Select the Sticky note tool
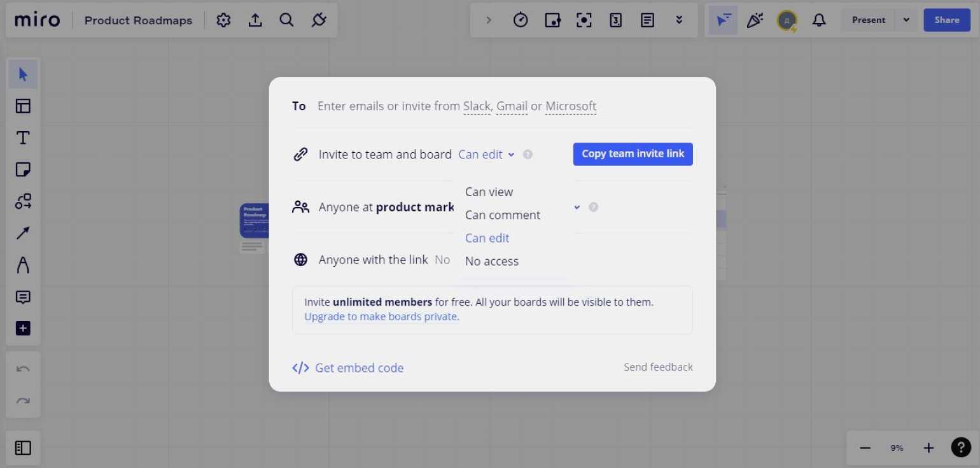The width and height of the screenshot is (980, 468). [x=23, y=169]
